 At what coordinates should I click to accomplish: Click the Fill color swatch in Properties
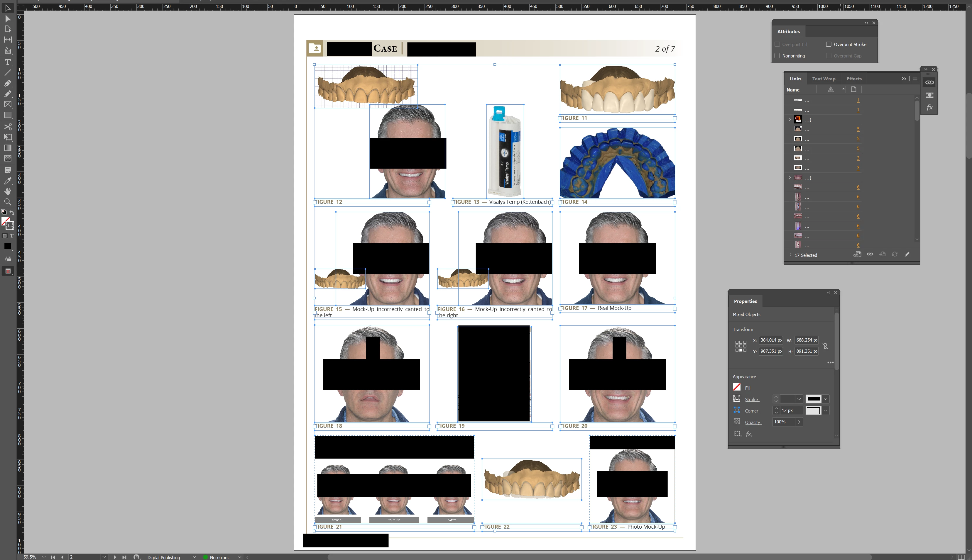tap(736, 387)
